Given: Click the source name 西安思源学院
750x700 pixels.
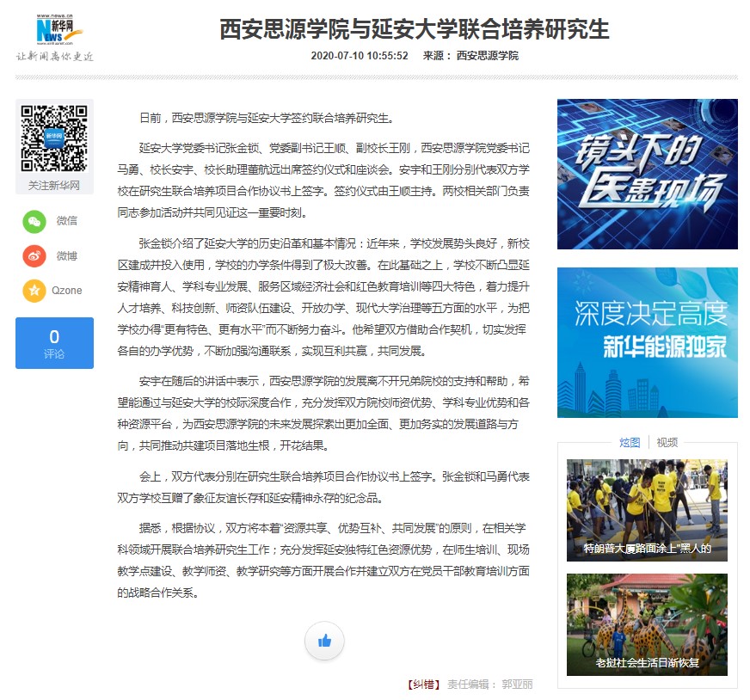Looking at the screenshot, I should pos(487,55).
